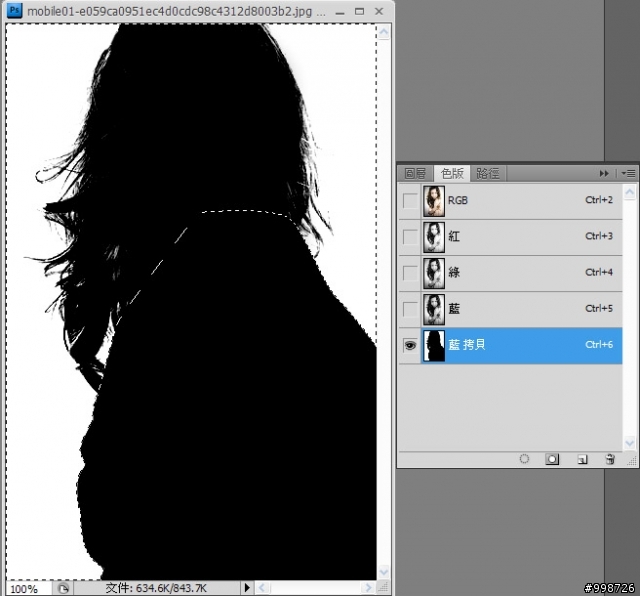640x596 pixels.
Task: Click the Ctrl+6 shortcut text
Action: tap(599, 345)
